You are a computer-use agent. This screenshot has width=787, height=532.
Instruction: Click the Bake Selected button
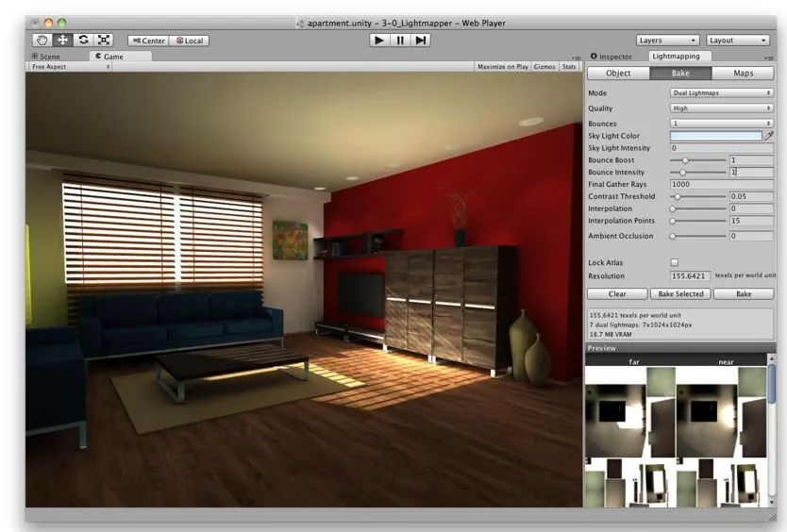[680, 294]
